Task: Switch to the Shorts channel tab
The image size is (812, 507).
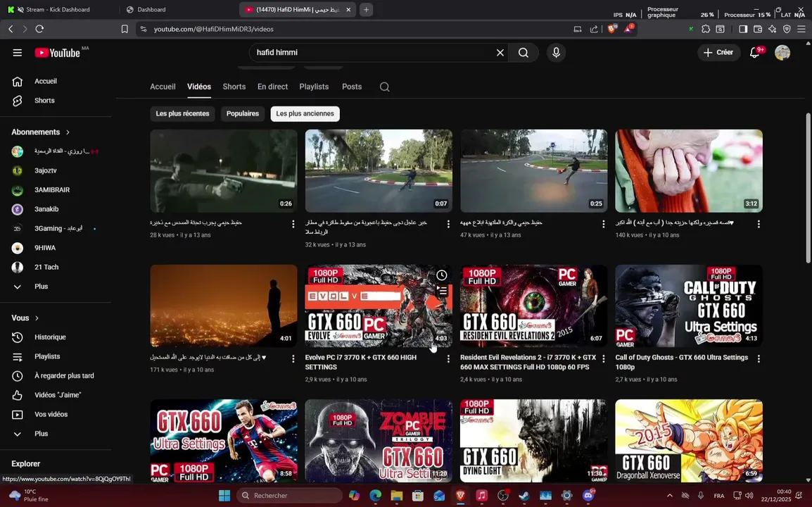Action: click(234, 87)
